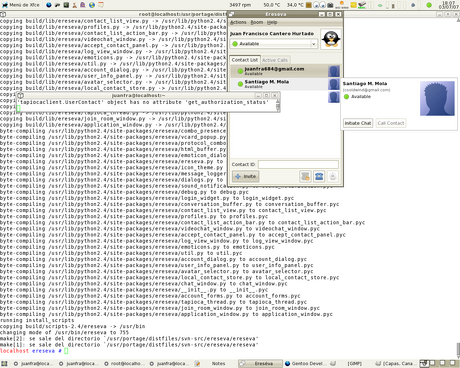Click the Notes entry in the bottom taskbar
Viewport: 460px width, 368px height.
tap(218, 363)
